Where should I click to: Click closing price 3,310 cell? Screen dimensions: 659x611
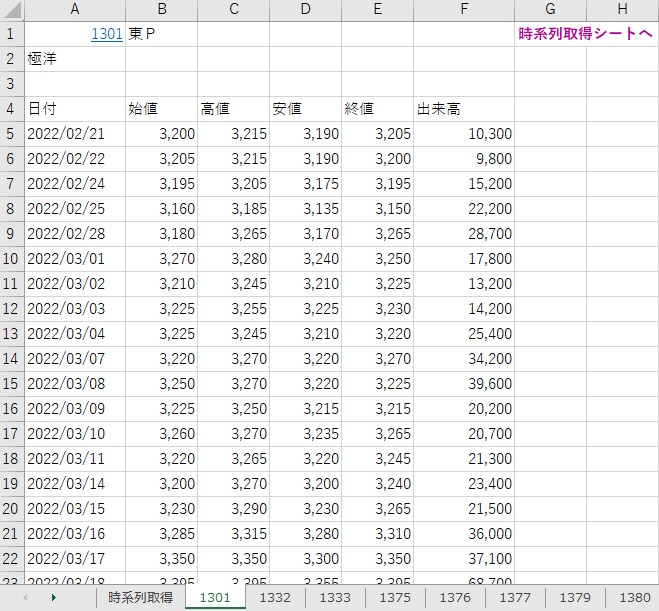tap(377, 534)
